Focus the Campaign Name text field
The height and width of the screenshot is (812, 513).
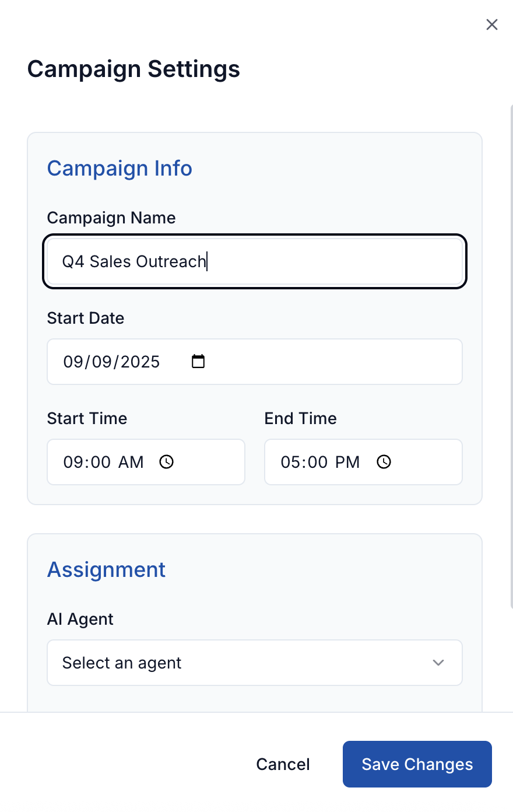pyautogui.click(x=255, y=261)
